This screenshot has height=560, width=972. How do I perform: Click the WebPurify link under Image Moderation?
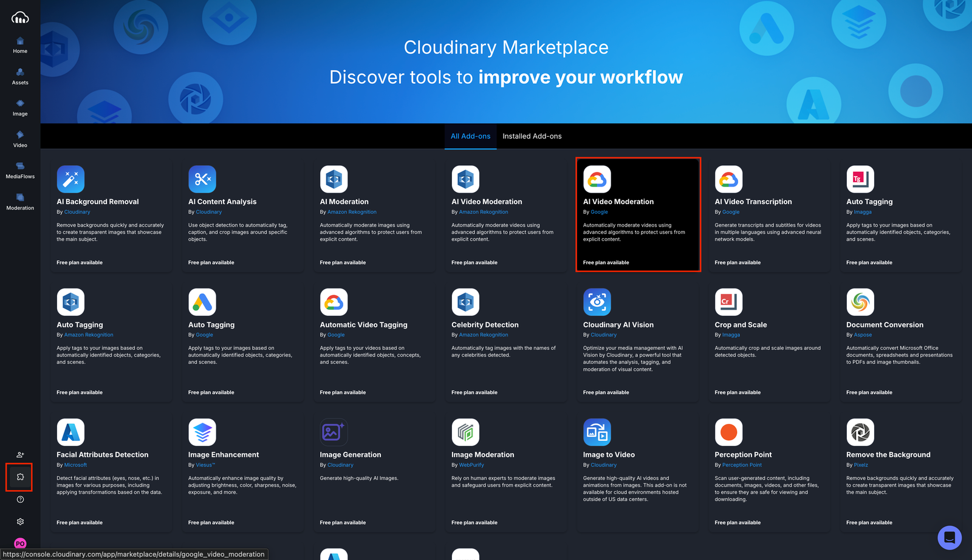[x=471, y=465]
